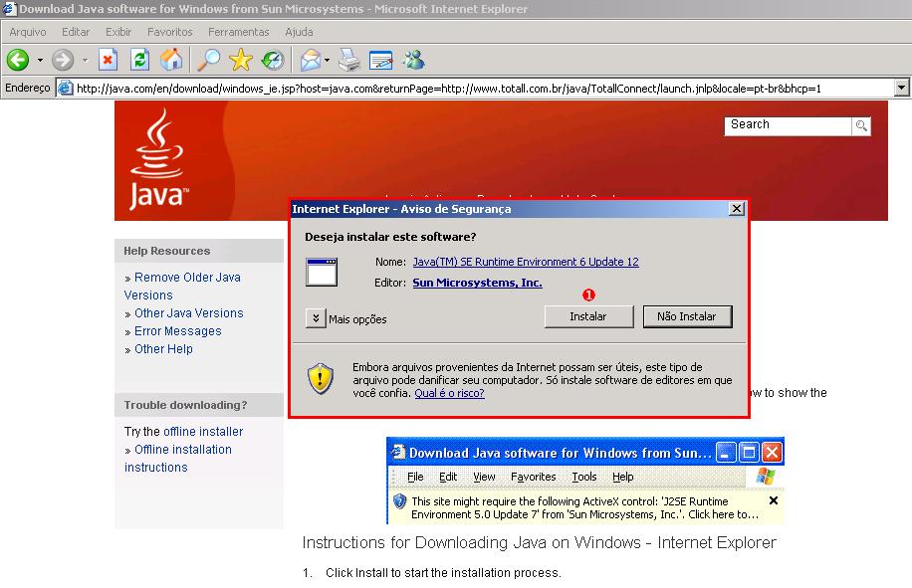Viewport: 912px width, 588px height.
Task: Click the green Back navigation arrow
Action: coord(18,61)
